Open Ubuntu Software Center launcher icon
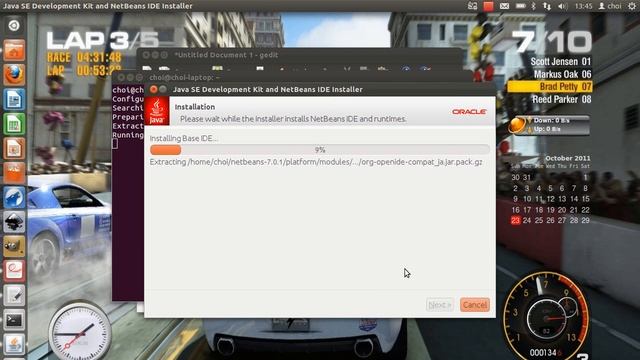640x360 pixels. [x=14, y=173]
